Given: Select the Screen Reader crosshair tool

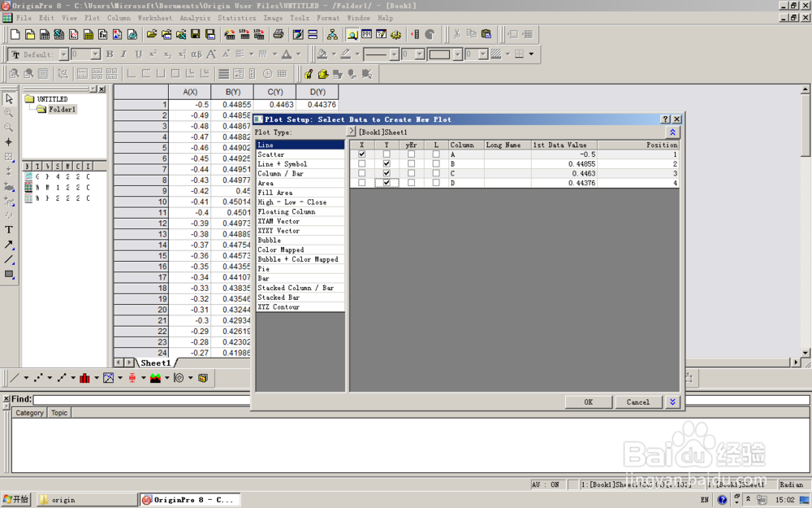Looking at the screenshot, I should click(x=9, y=142).
